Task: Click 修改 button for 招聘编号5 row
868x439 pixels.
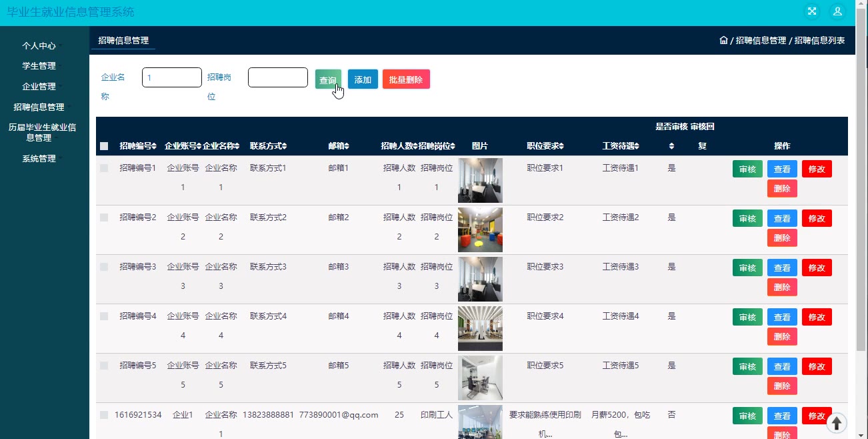Action: [817, 366]
